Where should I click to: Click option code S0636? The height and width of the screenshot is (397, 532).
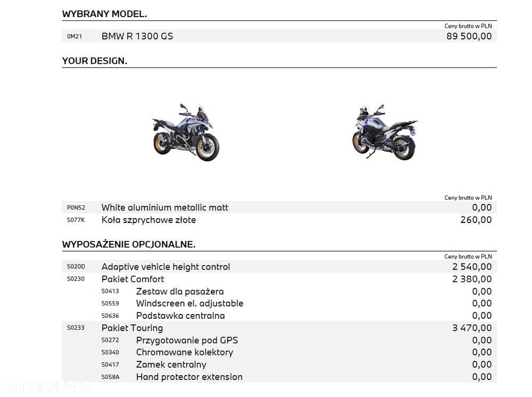pos(110,316)
